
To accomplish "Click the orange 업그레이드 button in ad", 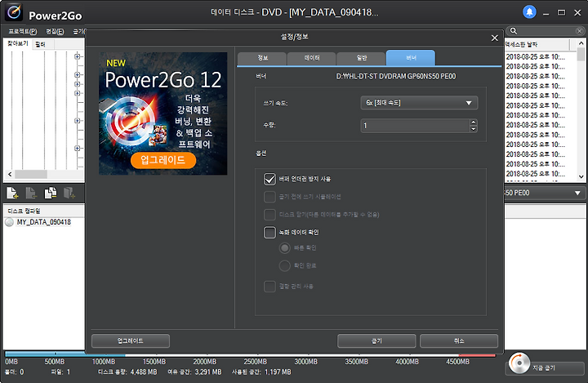I will (163, 160).
